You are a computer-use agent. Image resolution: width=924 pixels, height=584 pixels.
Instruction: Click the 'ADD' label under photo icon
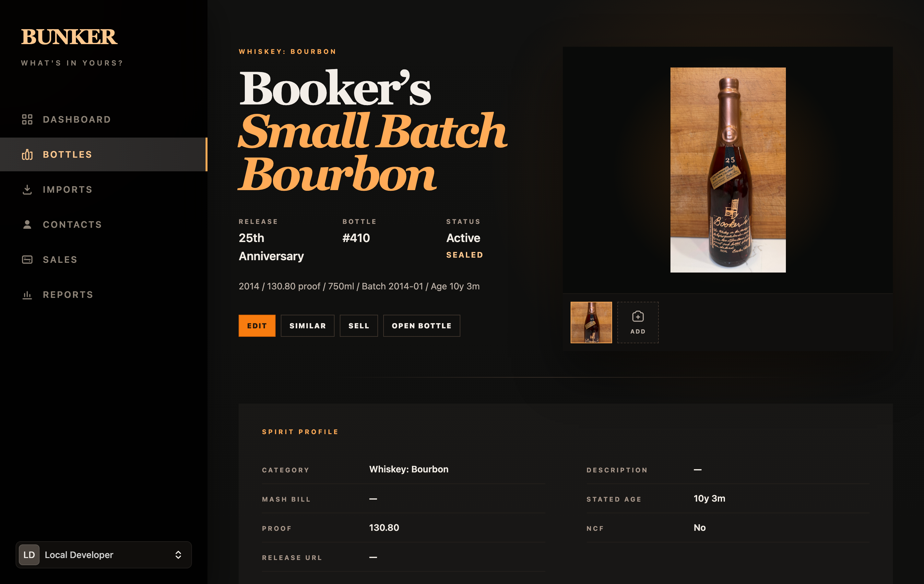pyautogui.click(x=638, y=331)
